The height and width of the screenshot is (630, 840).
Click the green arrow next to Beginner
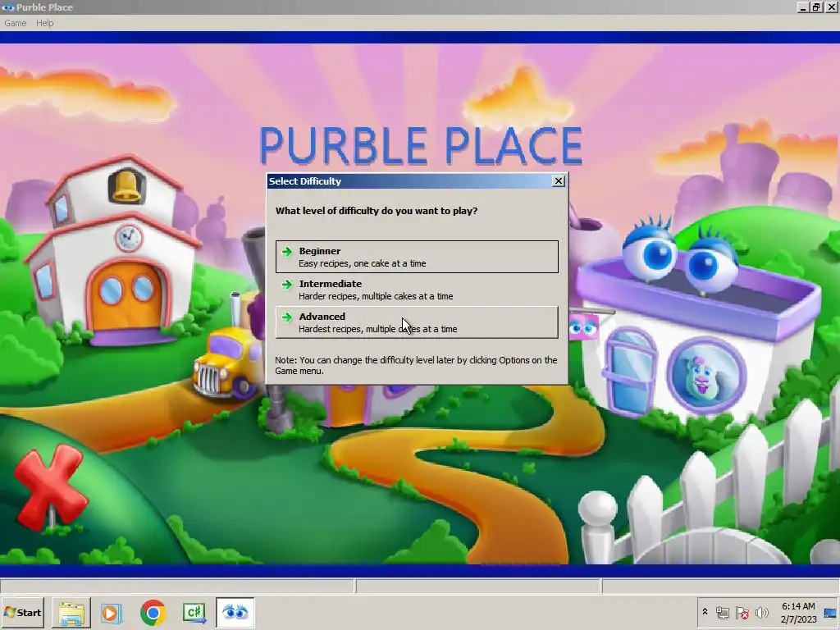[287, 252]
